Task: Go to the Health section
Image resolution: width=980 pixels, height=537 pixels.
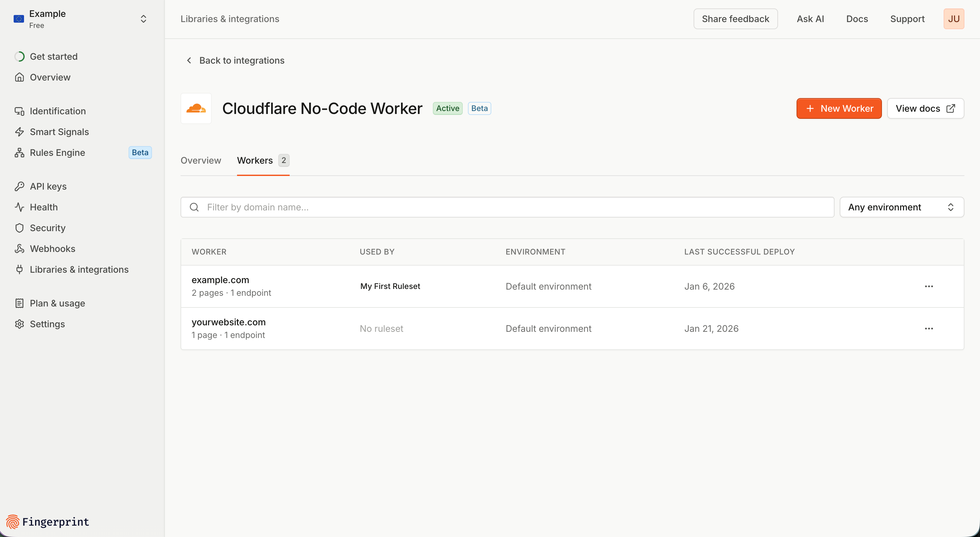Action: click(x=44, y=207)
